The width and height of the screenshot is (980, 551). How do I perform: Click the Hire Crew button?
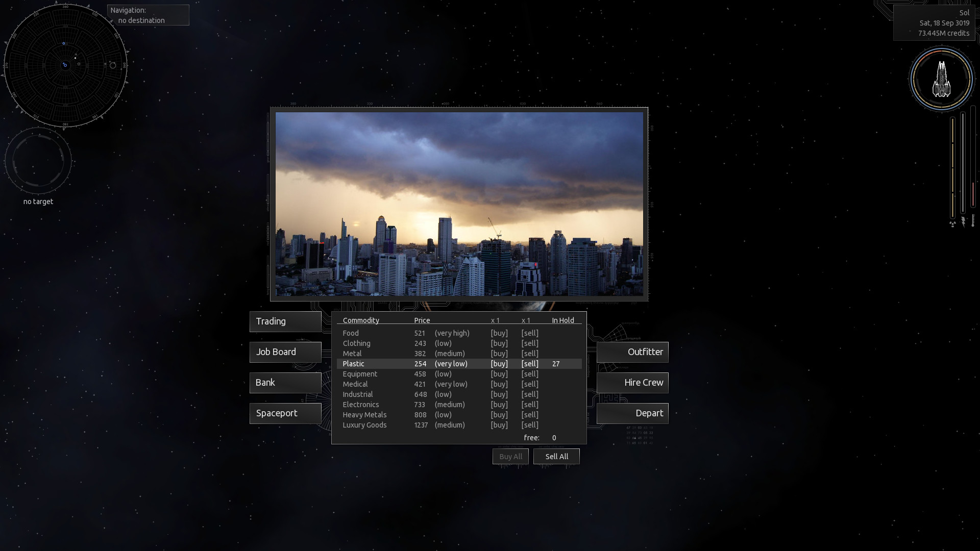click(x=632, y=383)
